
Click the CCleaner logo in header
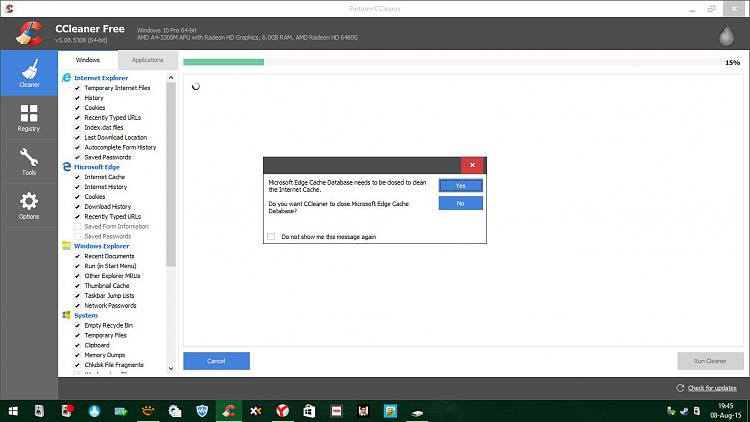[x=29, y=33]
